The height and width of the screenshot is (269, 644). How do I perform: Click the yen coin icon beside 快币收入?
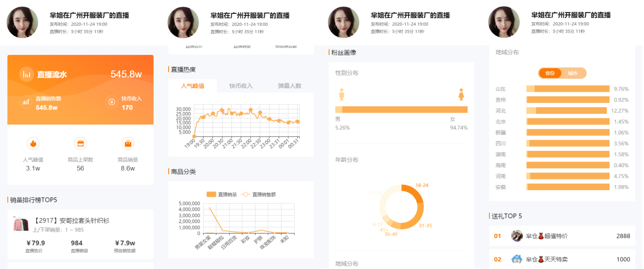pos(112,102)
